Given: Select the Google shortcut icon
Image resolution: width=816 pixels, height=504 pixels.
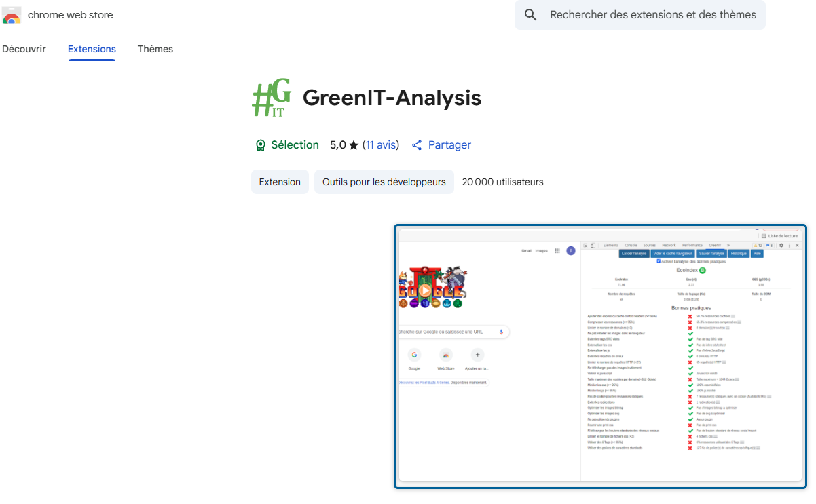Looking at the screenshot, I should 414,354.
